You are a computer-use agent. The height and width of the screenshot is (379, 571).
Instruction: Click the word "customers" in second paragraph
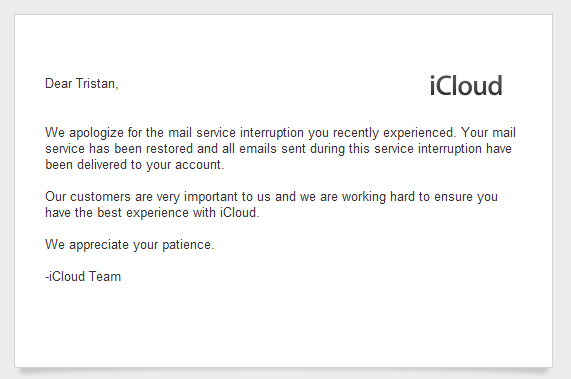point(100,197)
